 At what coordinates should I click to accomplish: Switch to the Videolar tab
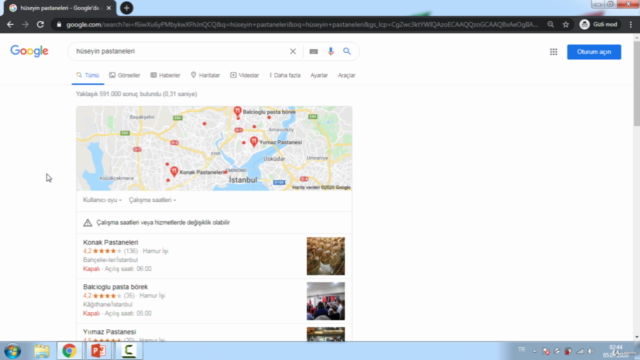[x=244, y=75]
